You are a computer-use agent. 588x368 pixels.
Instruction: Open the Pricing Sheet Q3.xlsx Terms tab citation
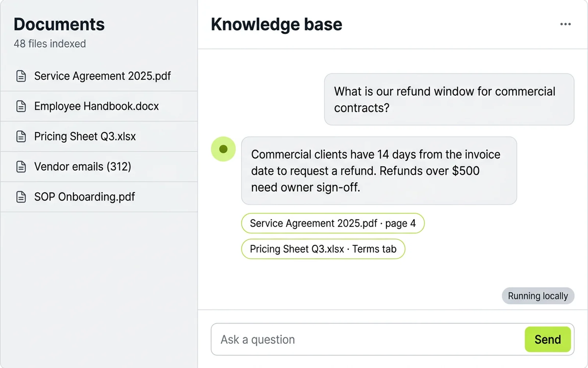(323, 249)
